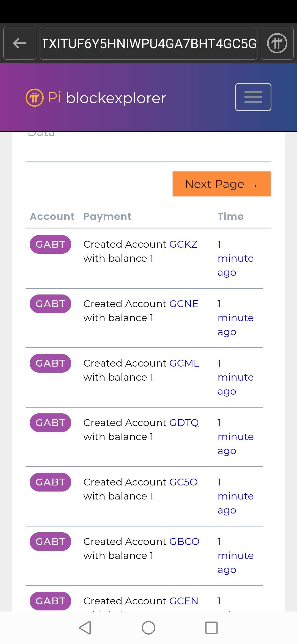Image resolution: width=297 pixels, height=644 pixels.
Task: Tap the Pi blockexplorer logo icon
Action: pos(35,98)
